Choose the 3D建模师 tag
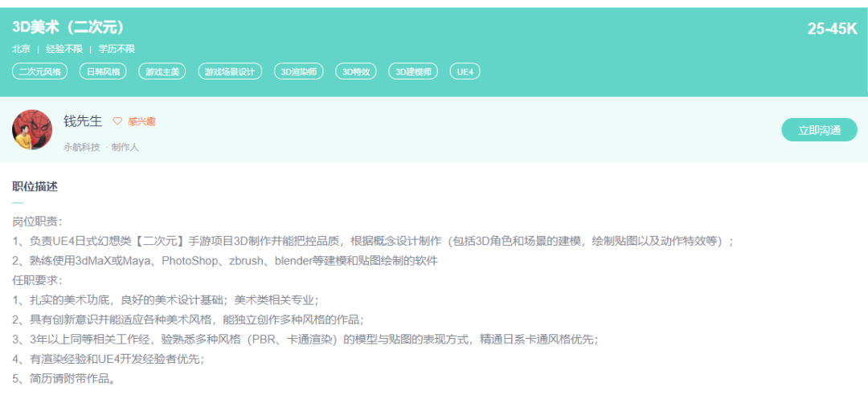This screenshot has width=868, height=403. click(413, 71)
